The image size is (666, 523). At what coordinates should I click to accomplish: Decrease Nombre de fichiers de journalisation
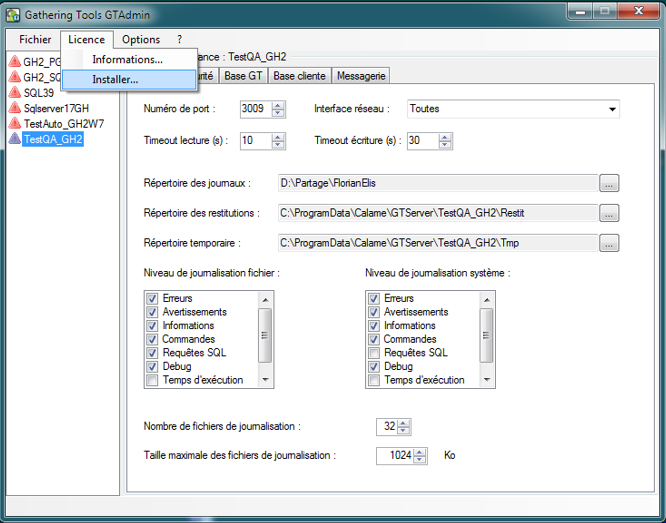tap(404, 430)
